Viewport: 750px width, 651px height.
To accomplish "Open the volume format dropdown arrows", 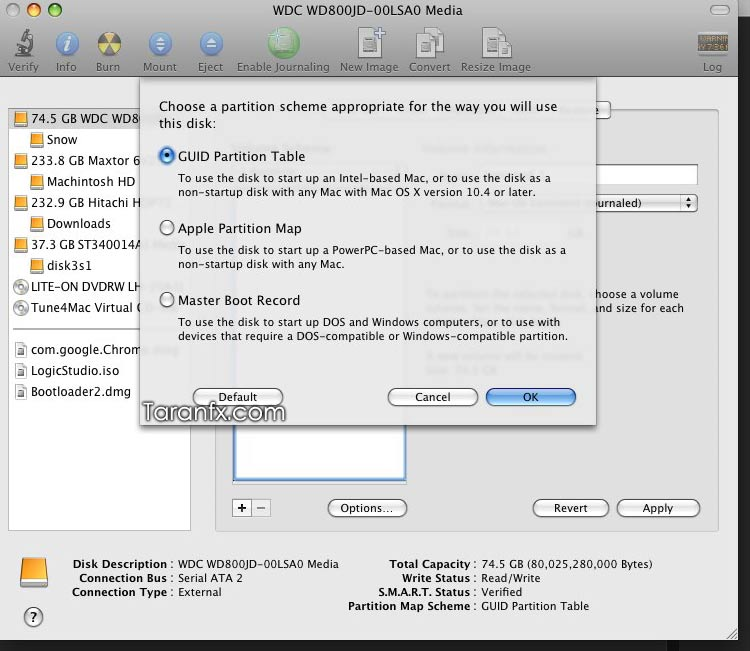I will 688,203.
